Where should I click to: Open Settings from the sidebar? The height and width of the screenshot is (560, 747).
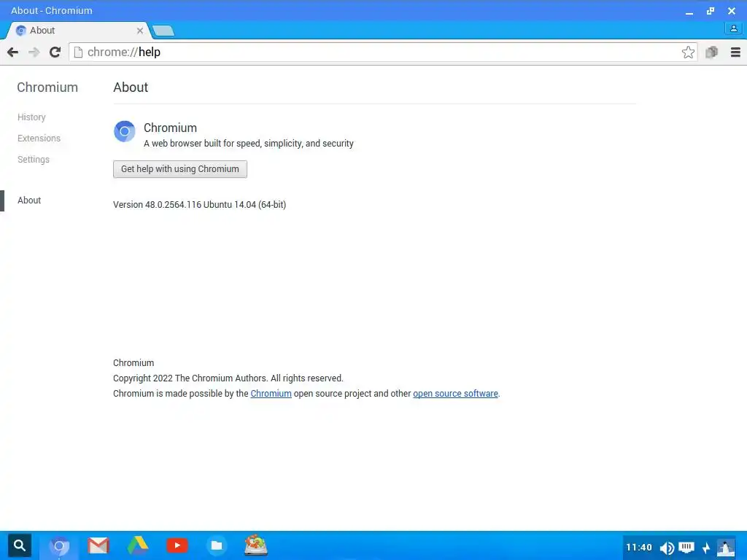[34, 160]
